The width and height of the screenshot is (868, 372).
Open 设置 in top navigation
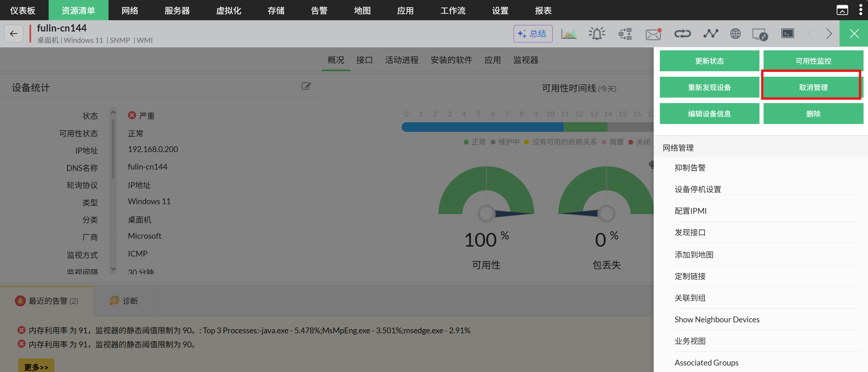(x=500, y=10)
